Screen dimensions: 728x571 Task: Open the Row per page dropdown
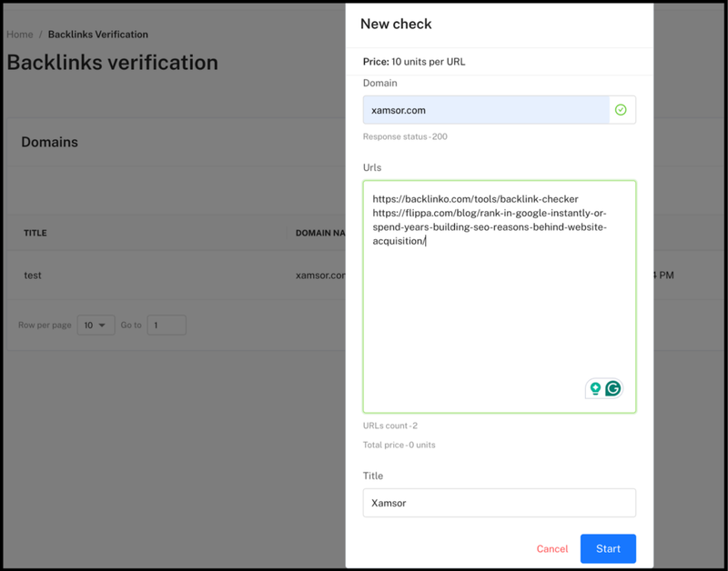pos(96,325)
